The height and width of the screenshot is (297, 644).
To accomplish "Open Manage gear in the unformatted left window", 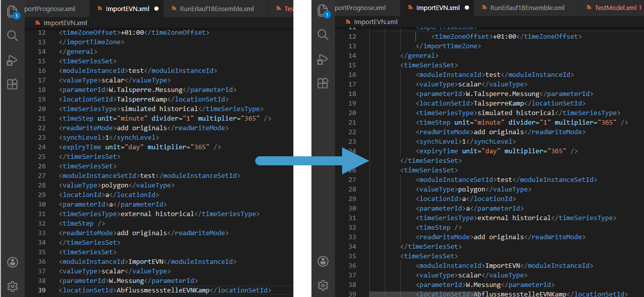I will [x=13, y=286].
